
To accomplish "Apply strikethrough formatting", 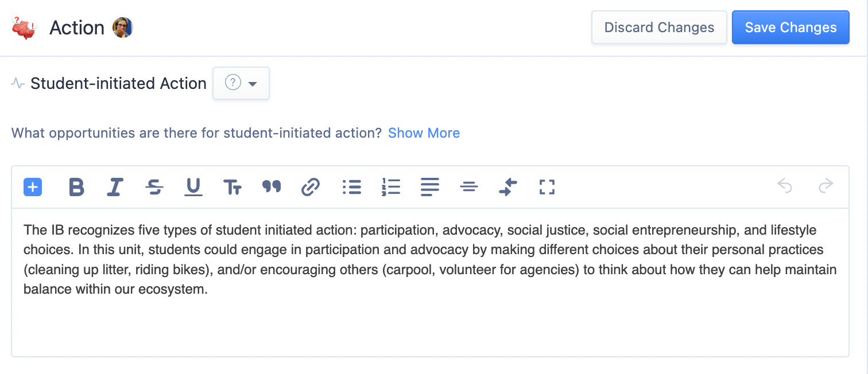I will 154,187.
